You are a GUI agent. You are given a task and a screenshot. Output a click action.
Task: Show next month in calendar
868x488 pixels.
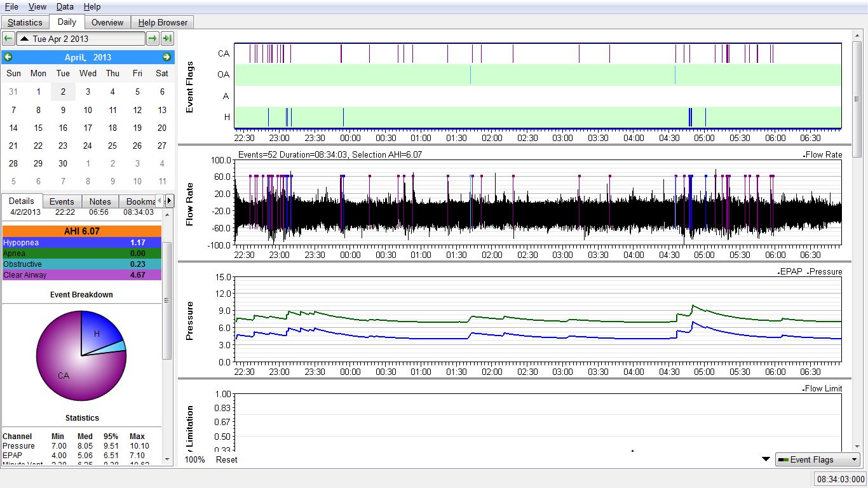coord(166,57)
